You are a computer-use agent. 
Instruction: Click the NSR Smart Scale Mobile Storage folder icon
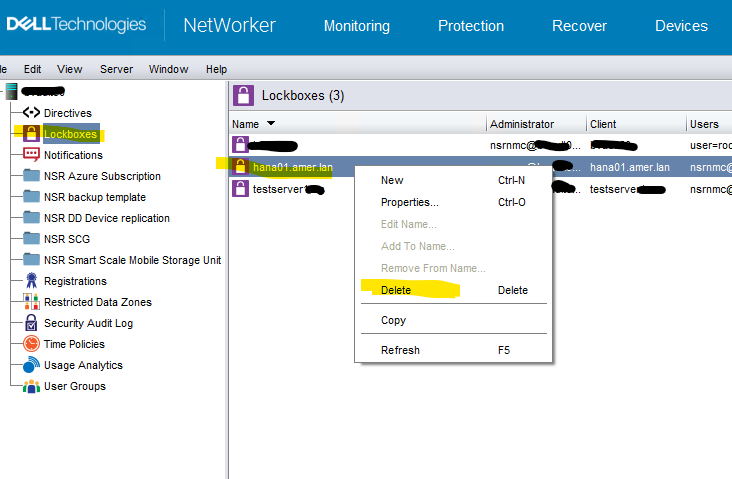pyautogui.click(x=31, y=260)
